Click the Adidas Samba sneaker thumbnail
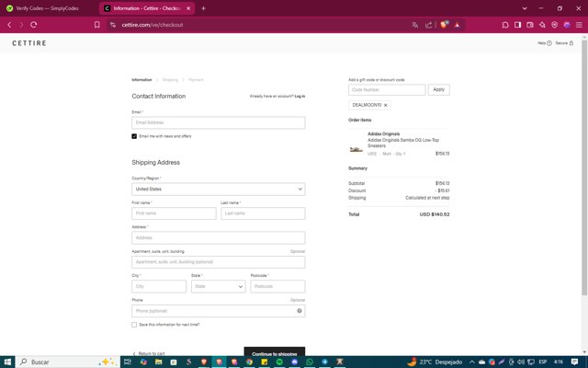The height and width of the screenshot is (368, 588). 356,147
